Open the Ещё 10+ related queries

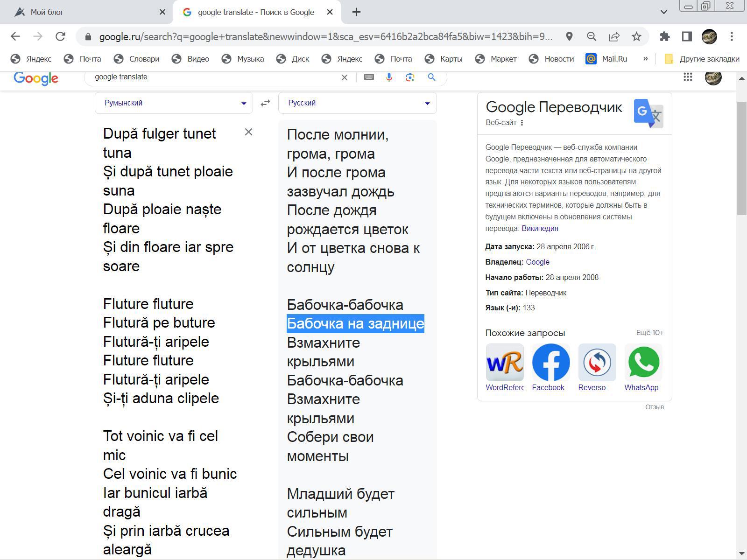tap(649, 333)
